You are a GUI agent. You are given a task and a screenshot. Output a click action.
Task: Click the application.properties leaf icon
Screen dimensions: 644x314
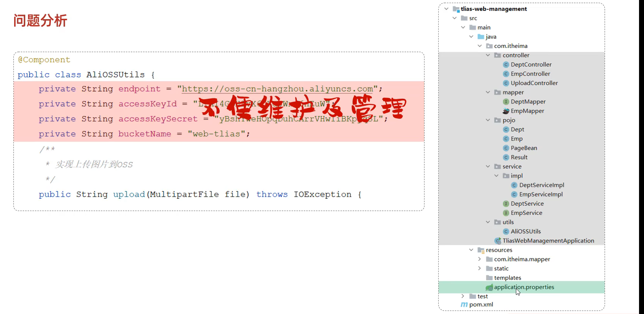coord(489,288)
